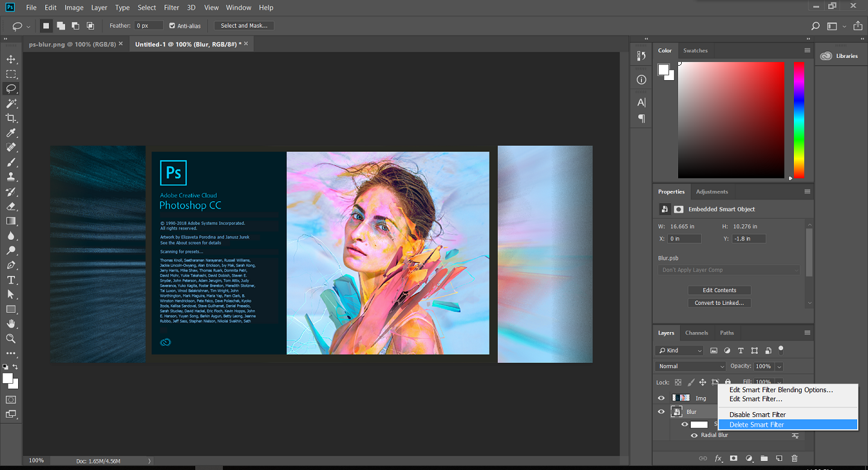
Task: Select the Zoom tool in the toolbar
Action: click(x=11, y=339)
